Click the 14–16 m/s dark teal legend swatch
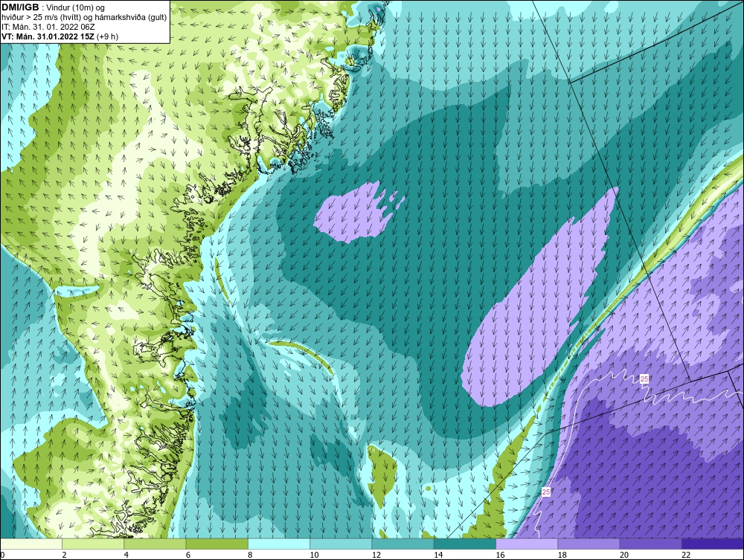Screen dimensions: 744x560 (x=465, y=544)
